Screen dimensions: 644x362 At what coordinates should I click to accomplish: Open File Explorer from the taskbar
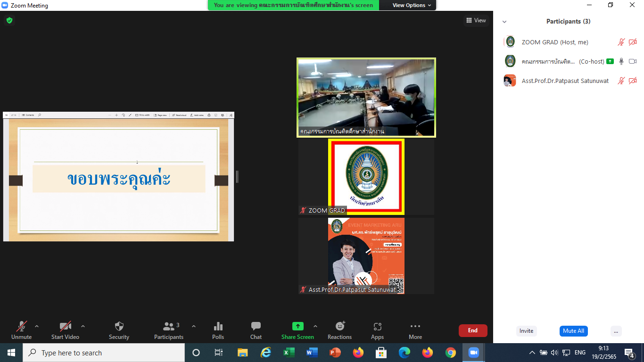[242, 353]
